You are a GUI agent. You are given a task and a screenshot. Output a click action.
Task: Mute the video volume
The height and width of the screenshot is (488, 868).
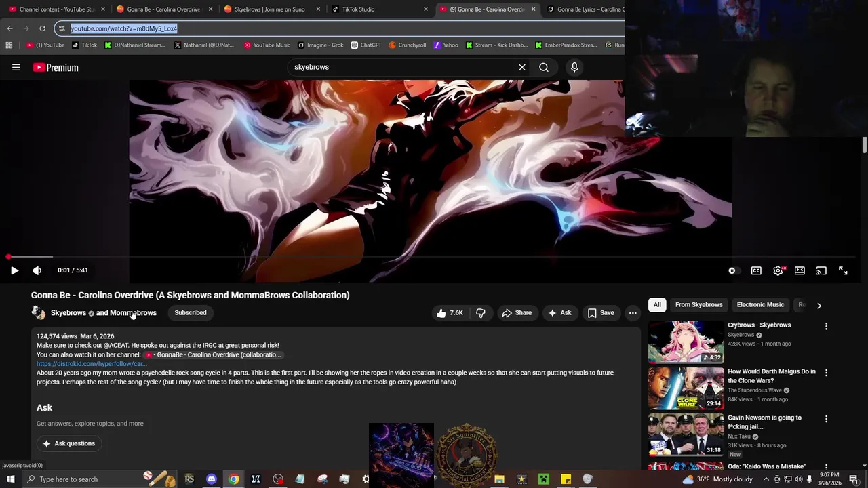tap(37, 270)
